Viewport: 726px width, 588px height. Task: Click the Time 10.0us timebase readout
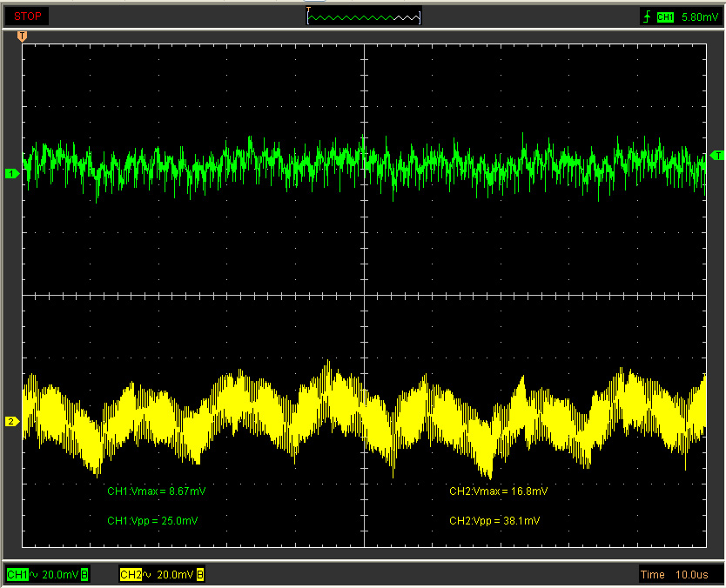point(674,575)
